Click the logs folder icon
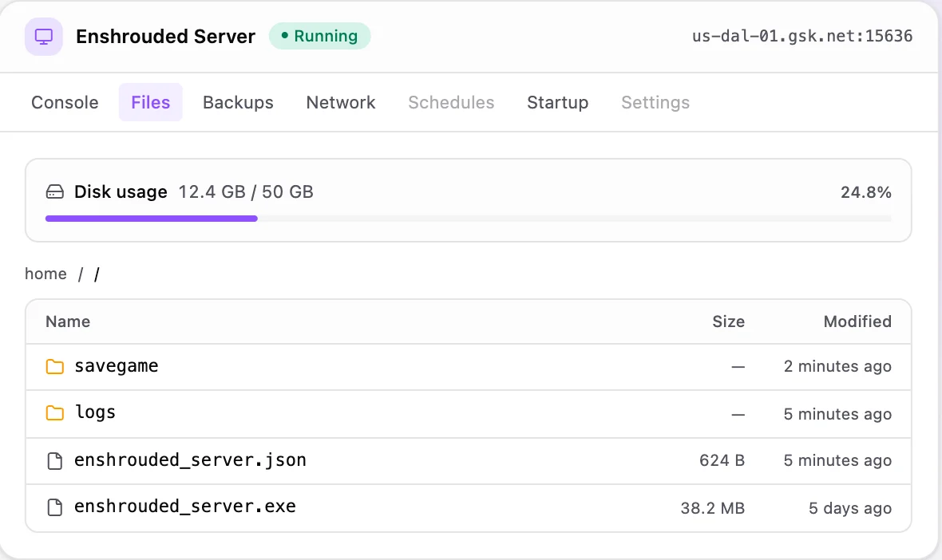This screenshot has height=560, width=942. (x=54, y=413)
